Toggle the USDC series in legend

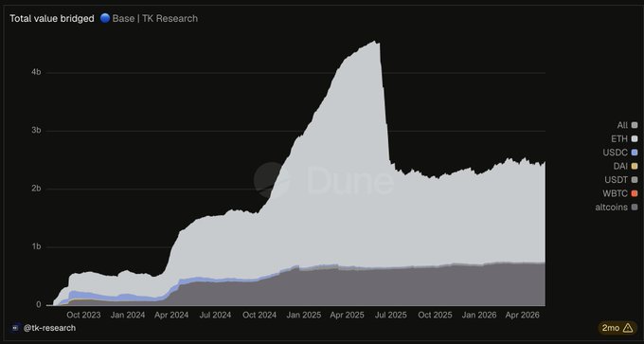coord(619,153)
